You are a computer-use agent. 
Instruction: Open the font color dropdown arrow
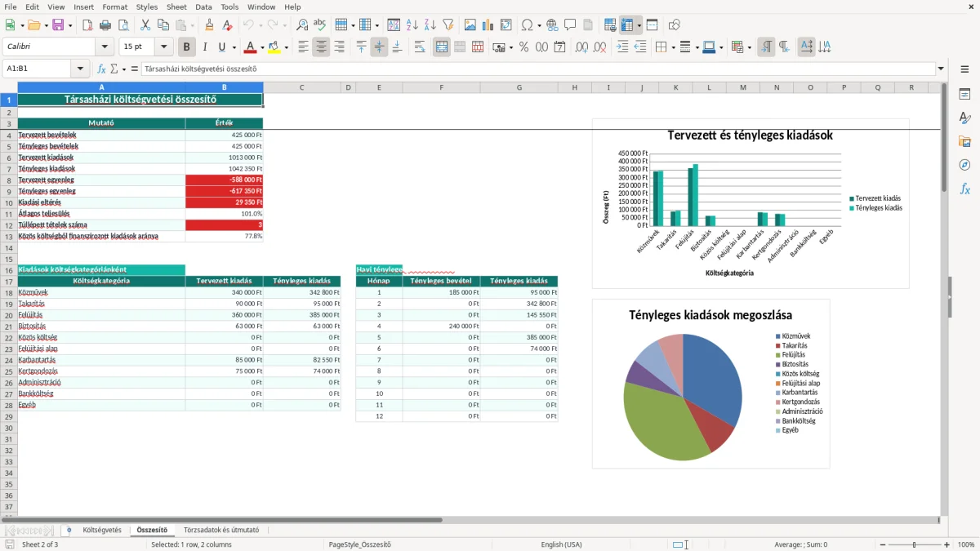coord(261,47)
